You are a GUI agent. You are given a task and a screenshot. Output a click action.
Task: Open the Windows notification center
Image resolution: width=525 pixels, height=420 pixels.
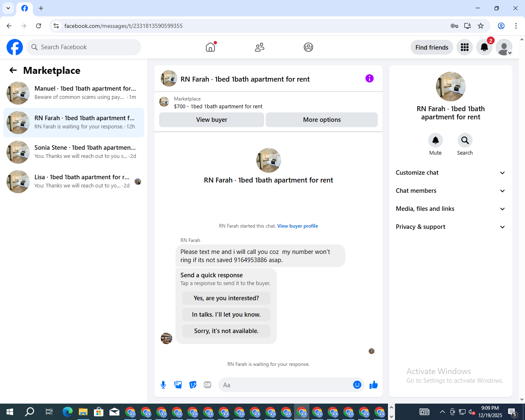[512, 412]
